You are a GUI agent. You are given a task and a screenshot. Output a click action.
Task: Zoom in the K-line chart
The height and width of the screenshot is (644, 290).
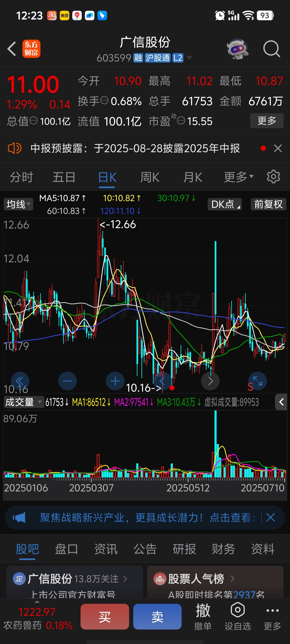pos(115,381)
